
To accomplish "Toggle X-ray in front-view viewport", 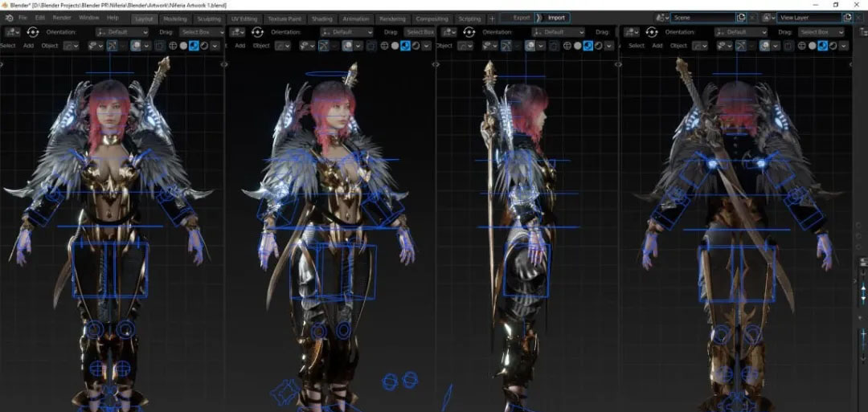I will (x=159, y=45).
